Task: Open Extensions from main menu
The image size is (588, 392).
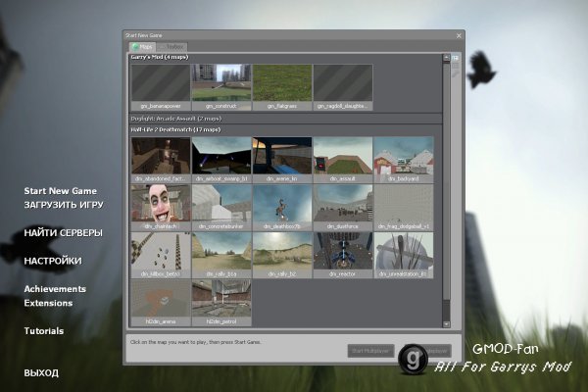Action: (48, 303)
